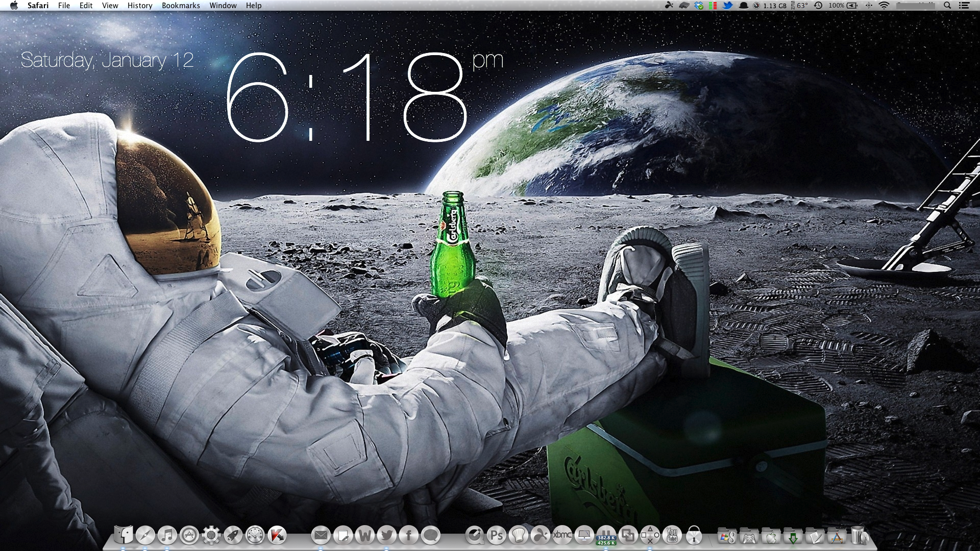Screen dimensions: 980x551
Task: Open Kaspersky K icon in dock
Action: tap(277, 535)
